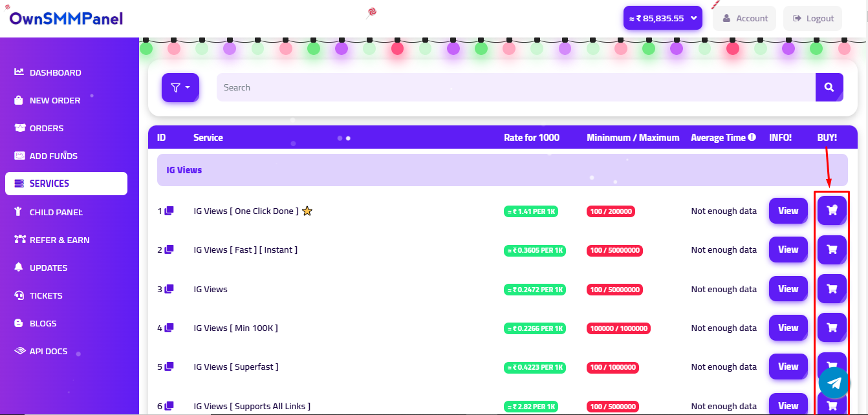Click the buy cart icon for IG Views Fast
Viewport: 868px width, 415px height.
click(832, 250)
